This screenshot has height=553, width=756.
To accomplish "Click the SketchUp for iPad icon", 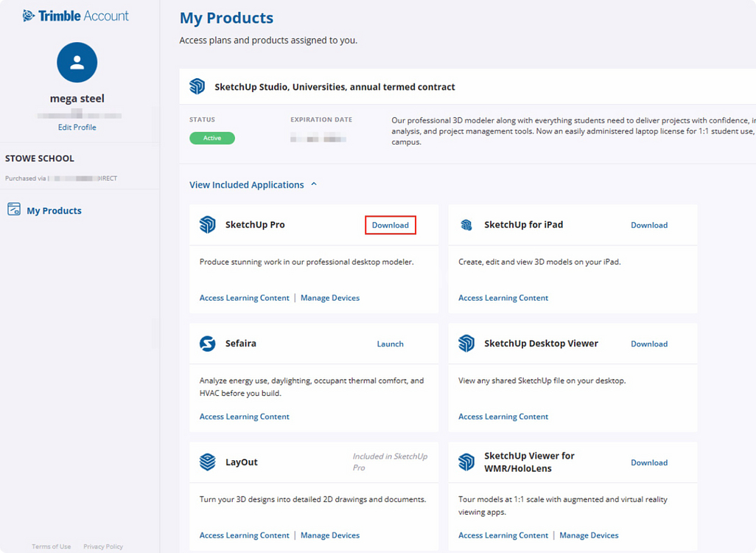I will (x=466, y=225).
